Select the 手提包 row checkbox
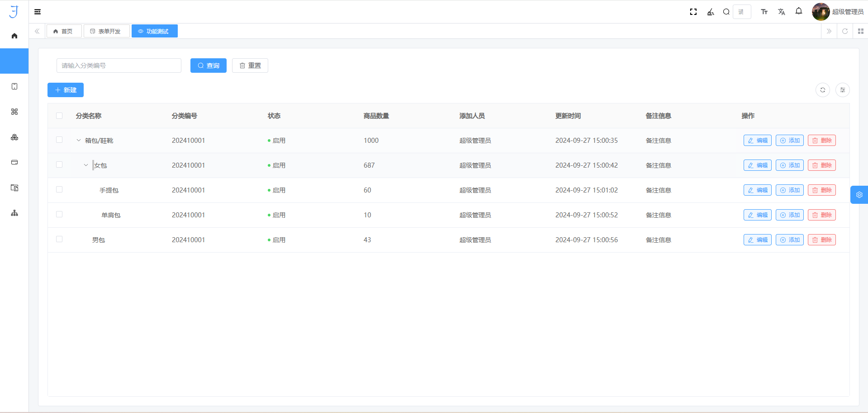 [59, 190]
